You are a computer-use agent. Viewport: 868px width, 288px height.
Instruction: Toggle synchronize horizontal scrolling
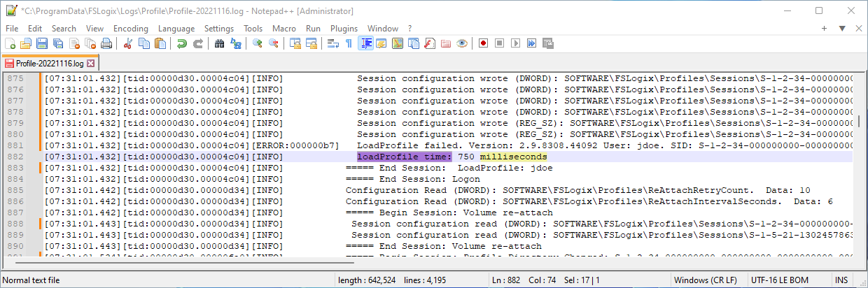point(311,43)
